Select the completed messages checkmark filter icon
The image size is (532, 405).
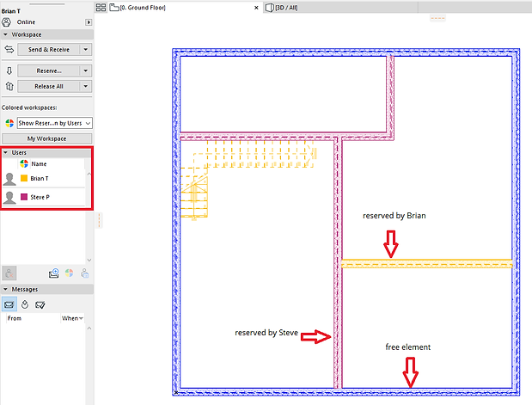point(40,304)
